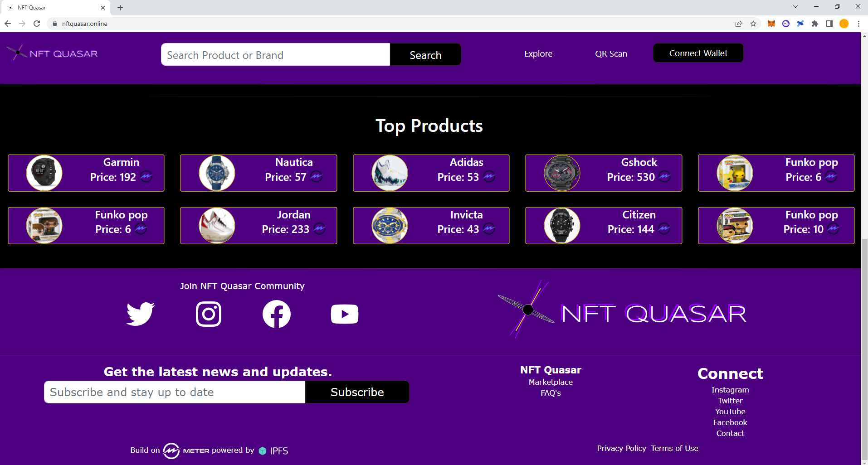Viewport: 868px width, 465px height.
Task: Open the Garmin watch thumbnail
Action: click(x=44, y=173)
